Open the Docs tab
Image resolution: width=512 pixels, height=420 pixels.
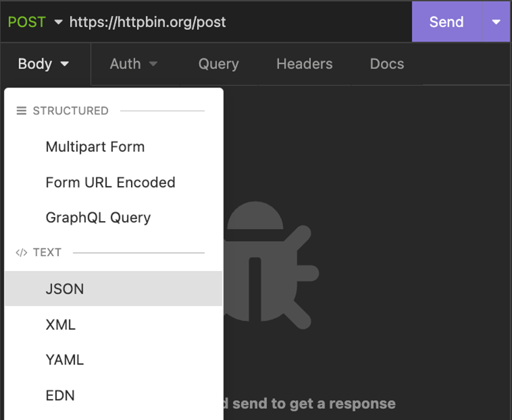[387, 64]
